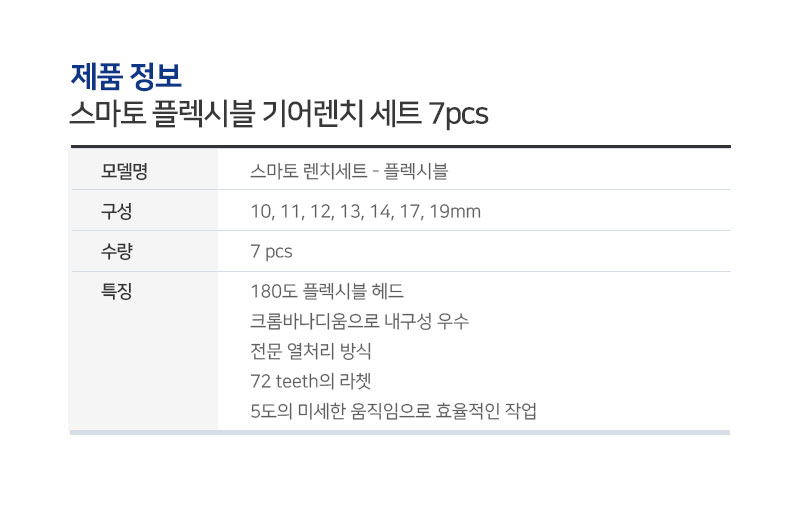Screen dimensions: 800x507
Task: Click the '72 teeth의 라쳇' feature line
Action: click(311, 381)
